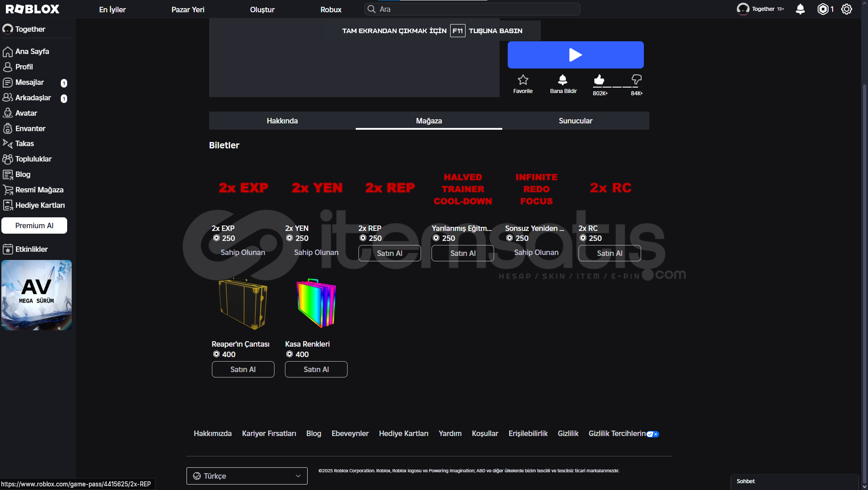The image size is (868, 490).
Task: Buy Kasa Renkleri for 400
Action: 316,369
